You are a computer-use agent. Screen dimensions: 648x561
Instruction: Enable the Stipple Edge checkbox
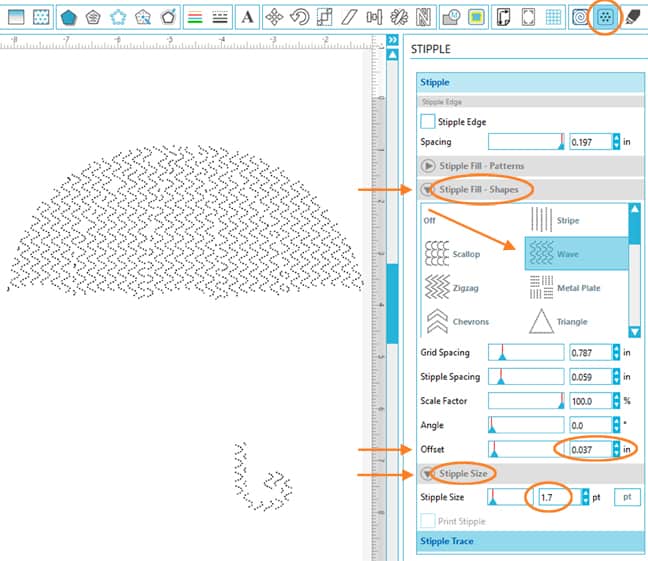428,122
